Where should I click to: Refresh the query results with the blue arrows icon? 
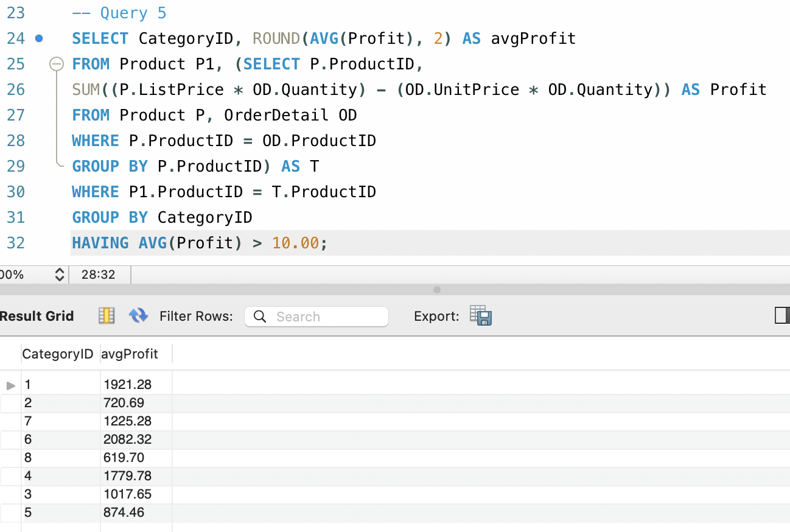point(138,316)
